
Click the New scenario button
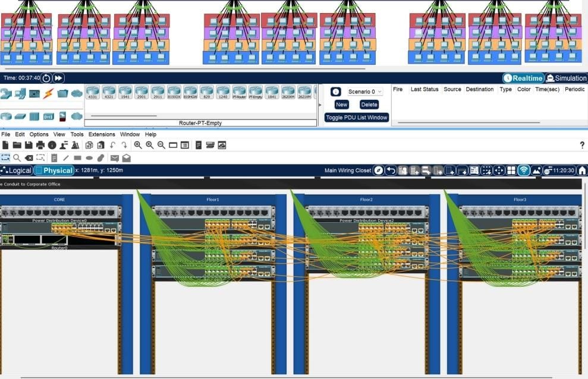tap(341, 105)
